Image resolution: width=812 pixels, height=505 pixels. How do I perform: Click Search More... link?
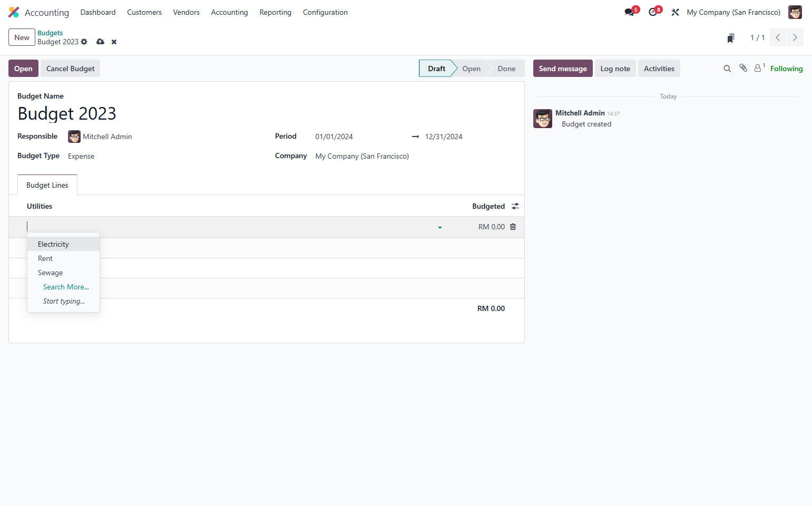[66, 287]
